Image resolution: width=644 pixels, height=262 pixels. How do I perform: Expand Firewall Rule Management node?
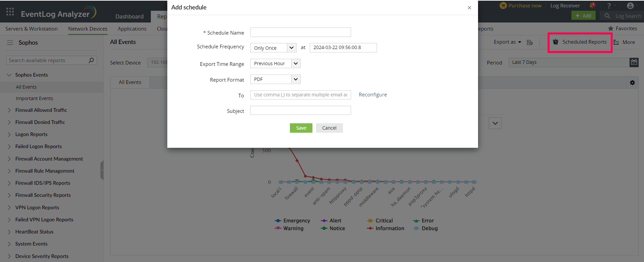tap(9, 171)
